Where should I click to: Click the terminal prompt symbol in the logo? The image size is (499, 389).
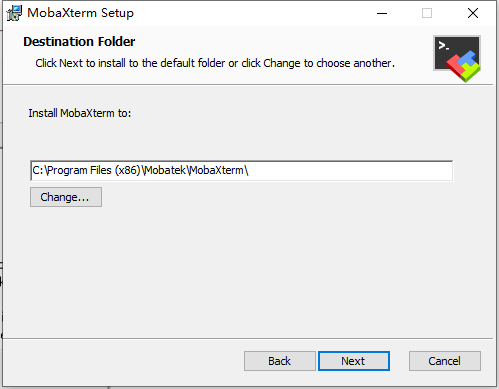[x=443, y=46]
